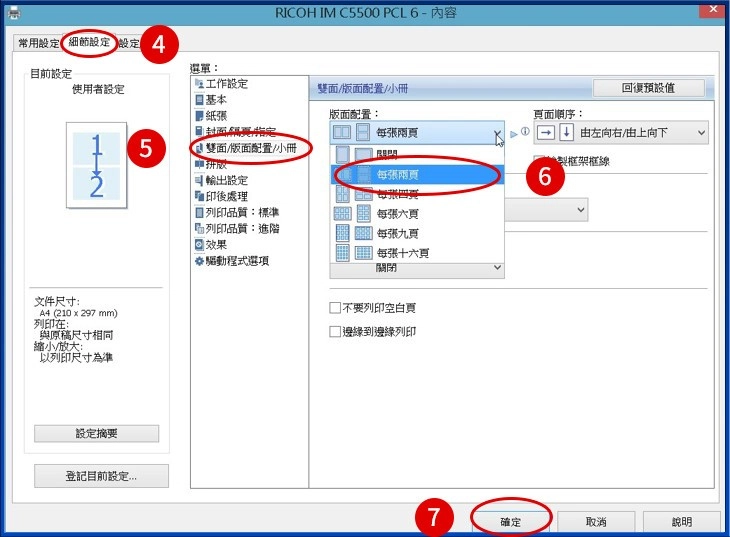This screenshot has height=537, width=730.
Task: Enable 邊緣到邊緣列印 checkbox
Action: pyautogui.click(x=335, y=331)
